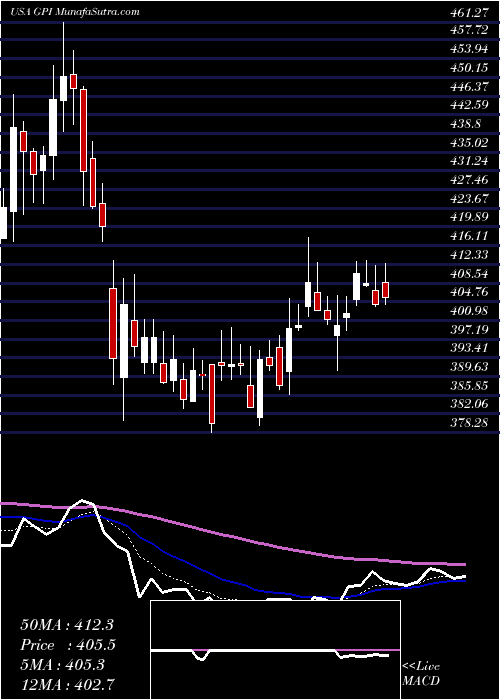Click the USA GPI MunafaSutra.com title text

pos(75,12)
